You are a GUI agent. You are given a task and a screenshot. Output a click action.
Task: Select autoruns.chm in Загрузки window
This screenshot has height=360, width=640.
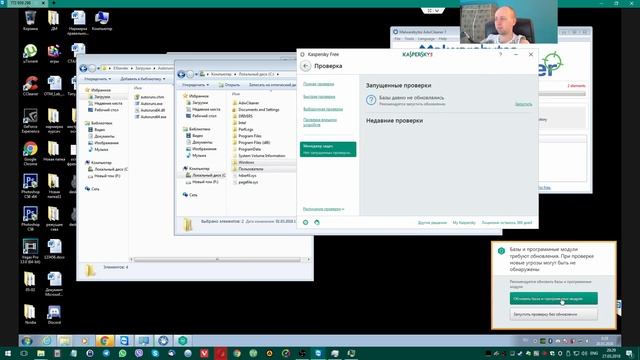152,97
